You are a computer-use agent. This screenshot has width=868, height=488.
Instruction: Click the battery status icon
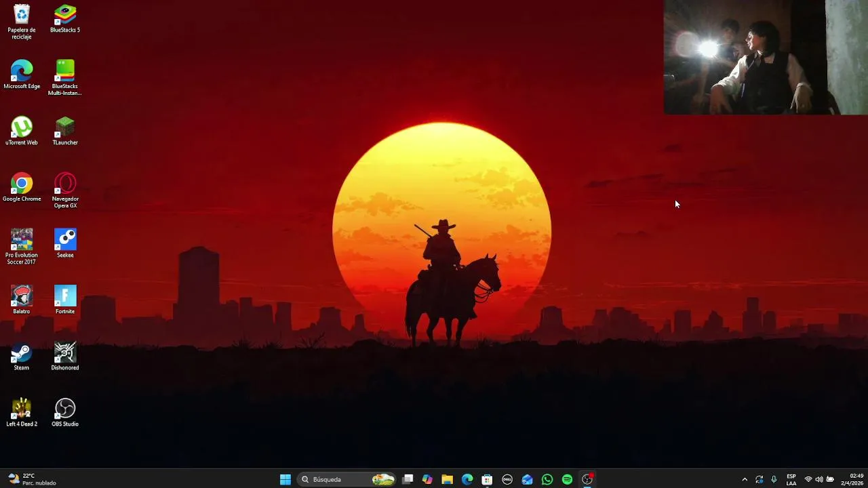(830, 479)
